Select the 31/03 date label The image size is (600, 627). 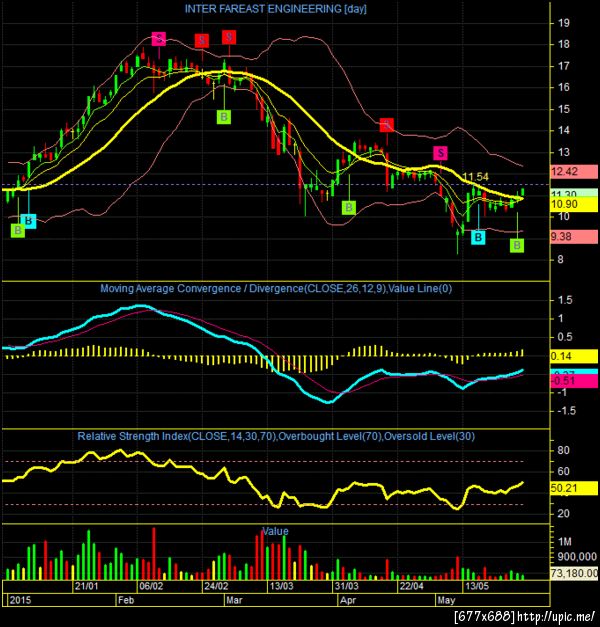click(x=346, y=586)
